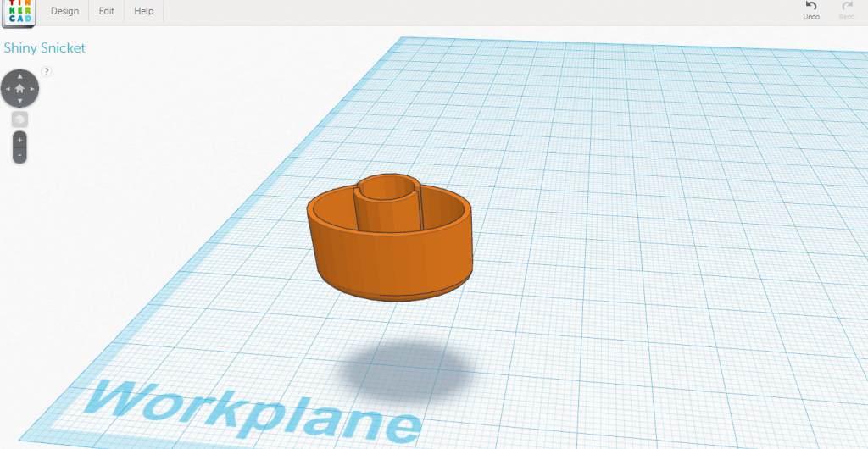Click the fit view cube icon

20,119
